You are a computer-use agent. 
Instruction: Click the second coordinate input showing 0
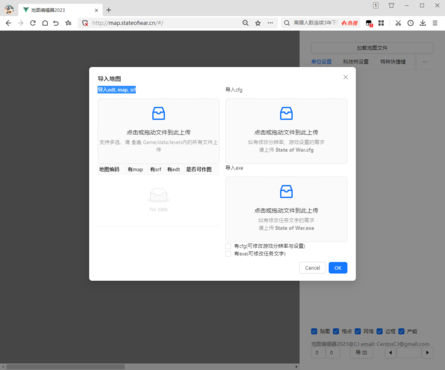[332, 353]
